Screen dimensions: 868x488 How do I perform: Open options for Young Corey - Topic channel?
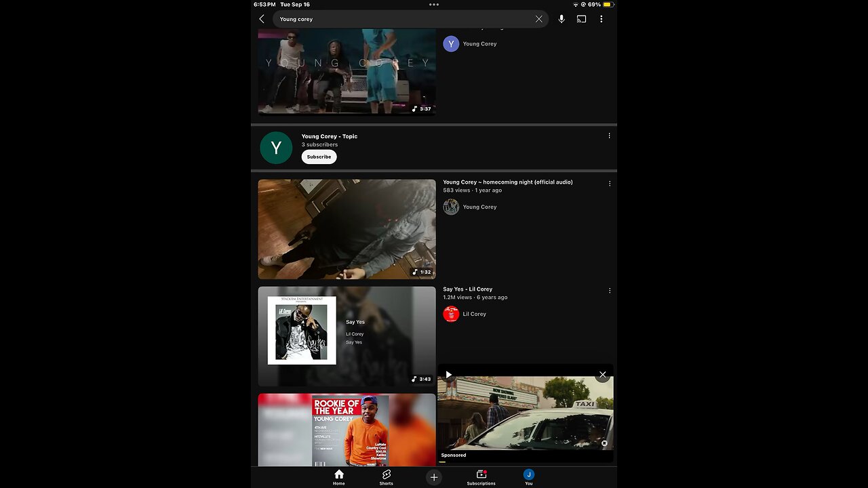609,136
